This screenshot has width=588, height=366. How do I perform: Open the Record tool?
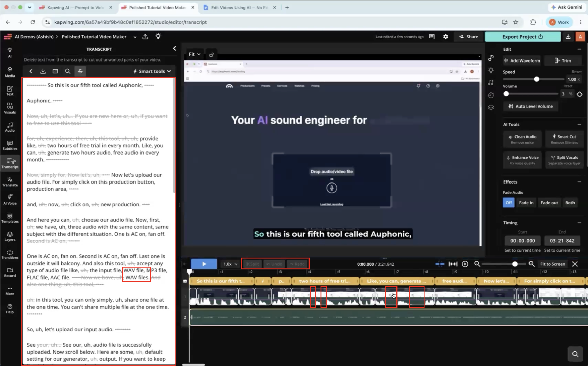click(10, 272)
